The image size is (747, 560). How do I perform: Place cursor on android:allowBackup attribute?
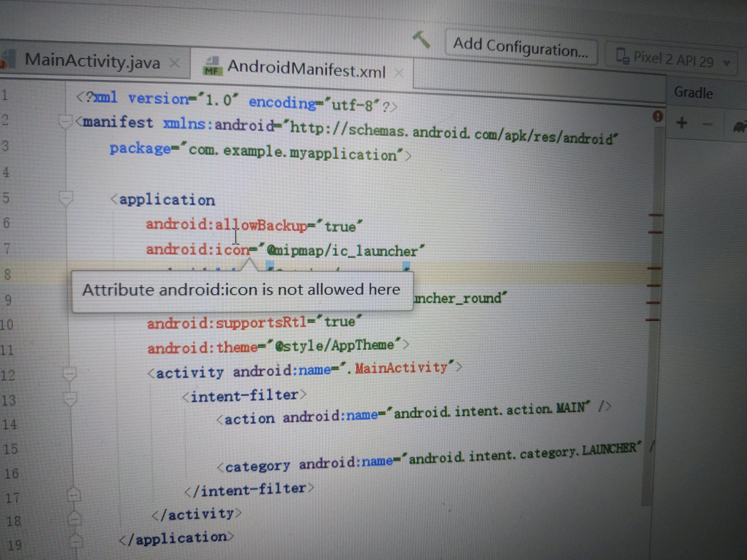[x=227, y=225]
